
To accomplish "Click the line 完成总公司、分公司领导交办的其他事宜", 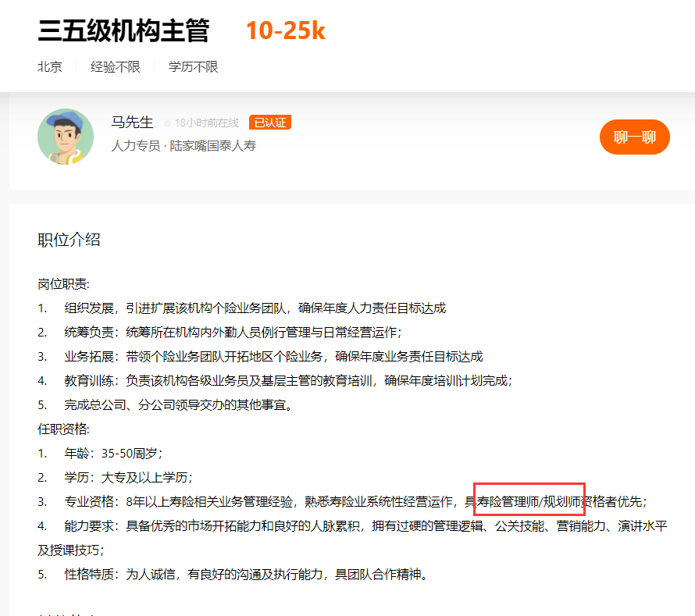I will pos(178,405).
